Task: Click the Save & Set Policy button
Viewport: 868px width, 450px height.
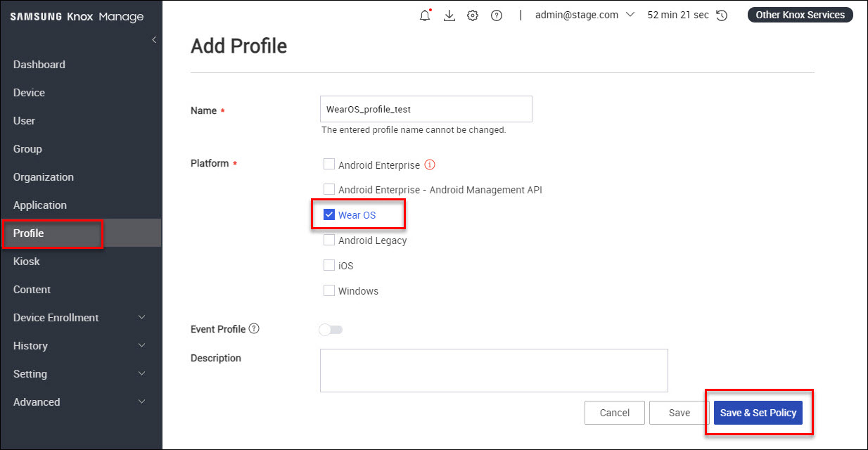Action: pos(758,413)
